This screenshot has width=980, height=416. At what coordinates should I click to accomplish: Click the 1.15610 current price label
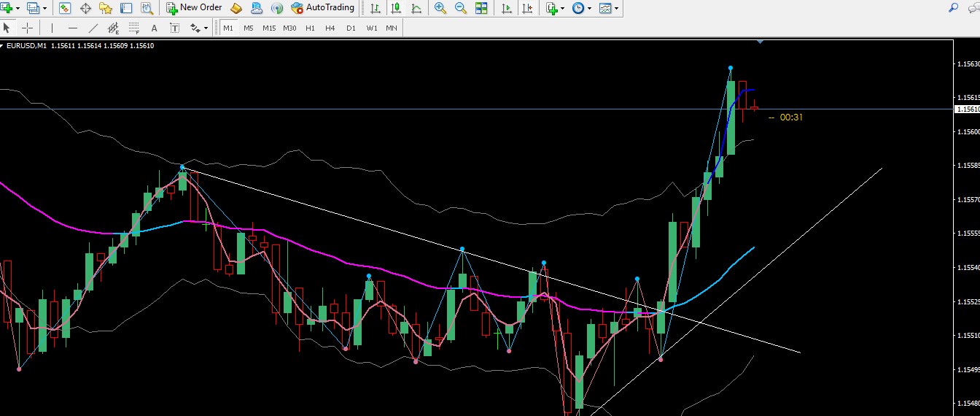[x=966, y=109]
